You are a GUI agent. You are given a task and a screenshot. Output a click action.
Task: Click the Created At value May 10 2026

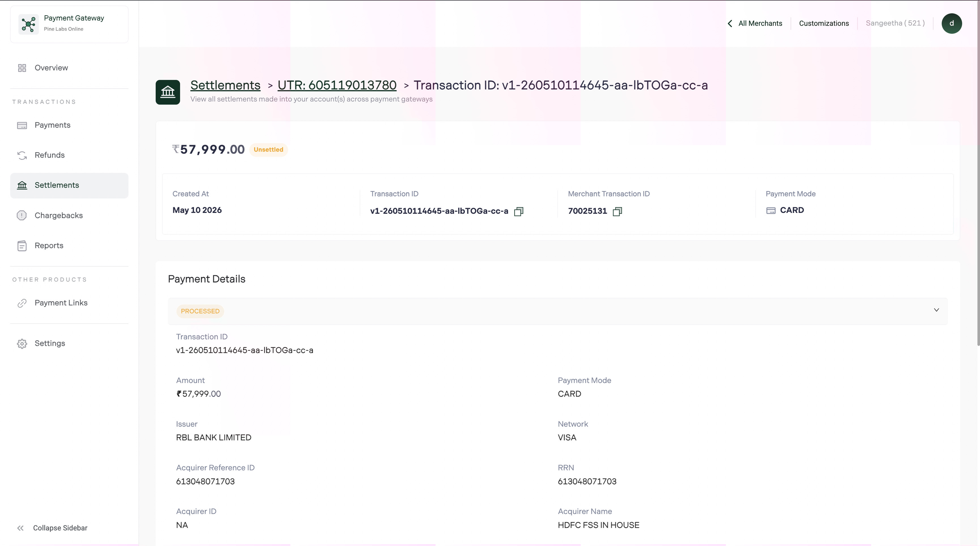(197, 210)
